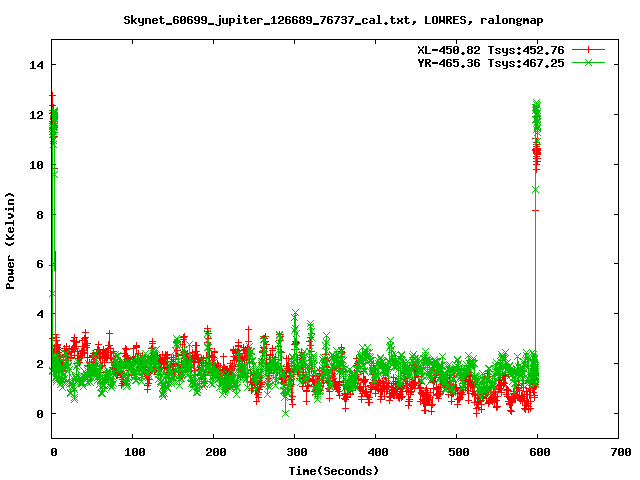Click the y-axis tick label 6
640x480 pixels.
pyautogui.click(x=40, y=264)
